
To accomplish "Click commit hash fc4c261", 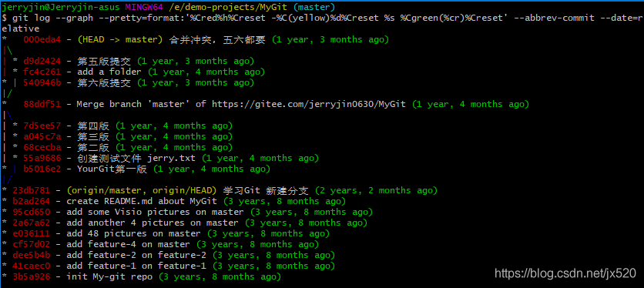I will coord(42,72).
